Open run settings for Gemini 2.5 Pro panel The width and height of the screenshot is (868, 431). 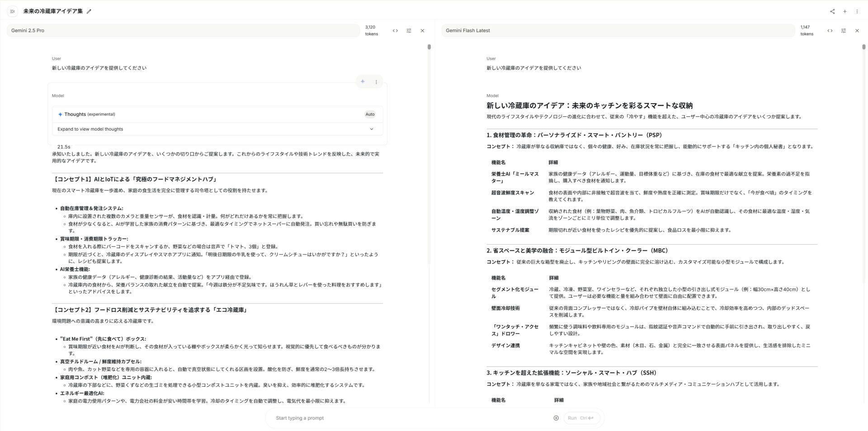pos(409,31)
